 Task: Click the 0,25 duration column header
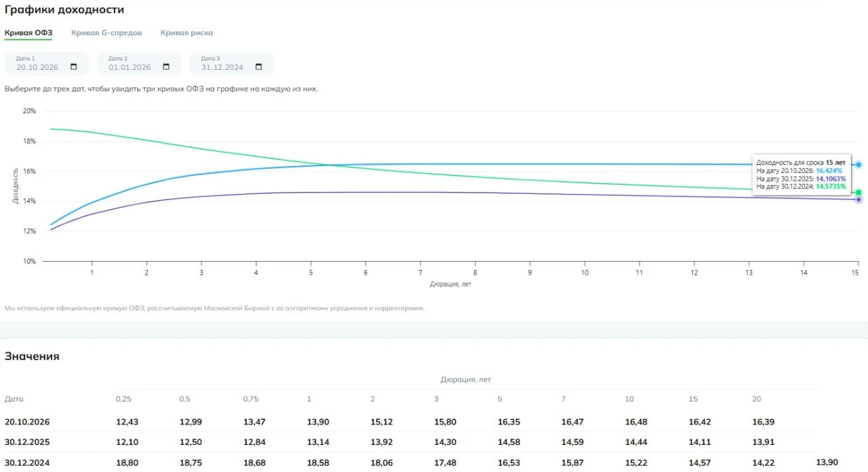[x=123, y=399]
